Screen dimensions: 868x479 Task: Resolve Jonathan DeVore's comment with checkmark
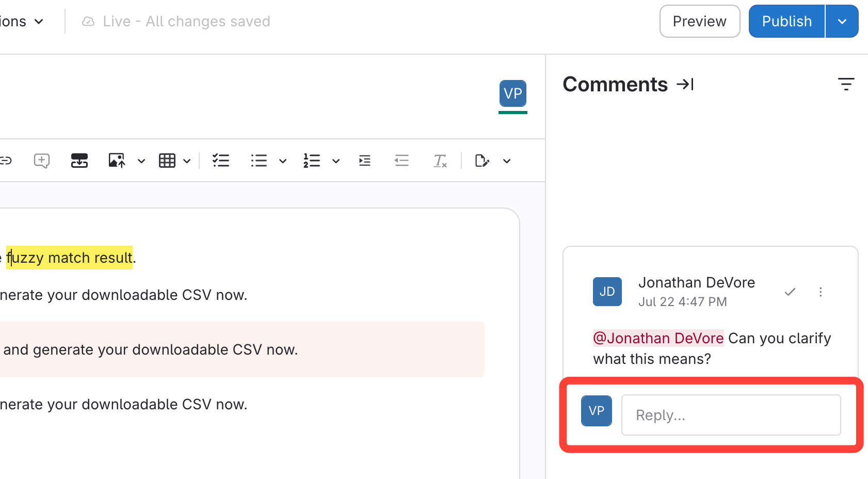[x=790, y=292]
